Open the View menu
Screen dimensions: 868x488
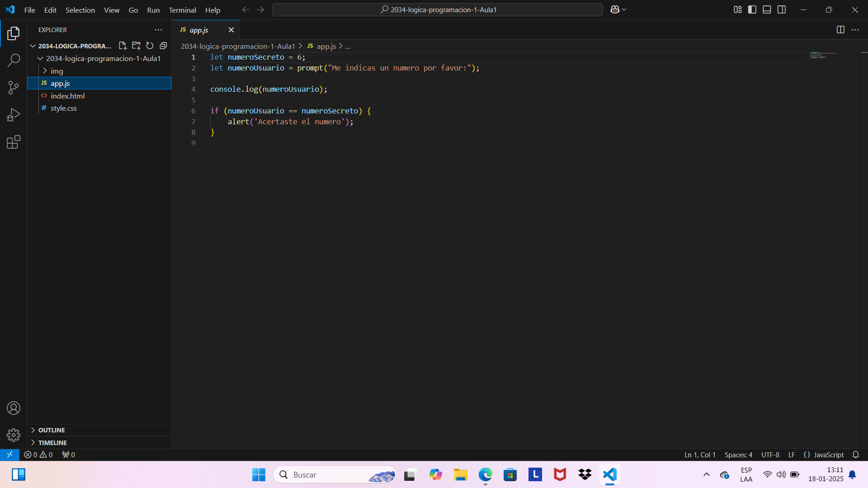point(112,10)
